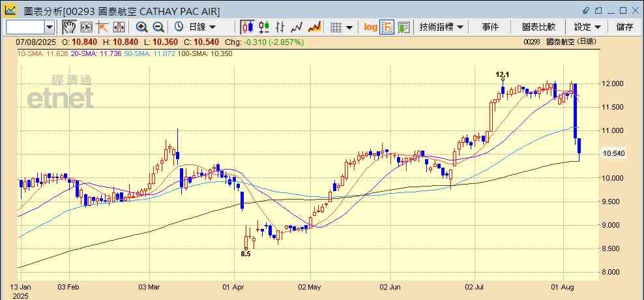
Task: Click the green down-arrow export icon
Action: pyautogui.click(x=403, y=27)
